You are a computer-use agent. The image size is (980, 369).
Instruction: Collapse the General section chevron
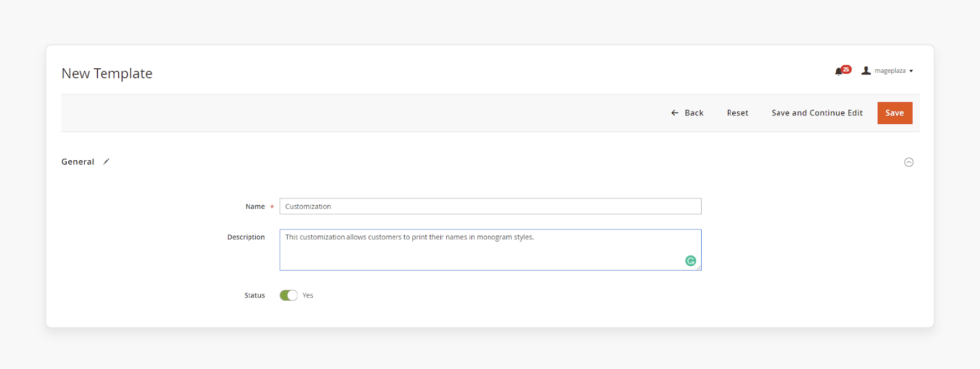click(x=908, y=162)
